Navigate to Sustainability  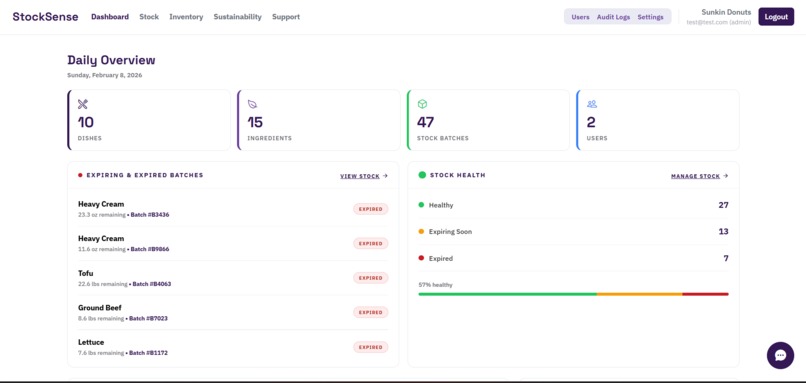pos(237,17)
